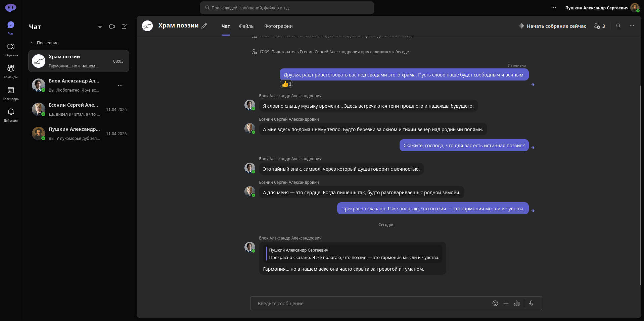Open the more options ellipsis in the chat header

point(632,26)
